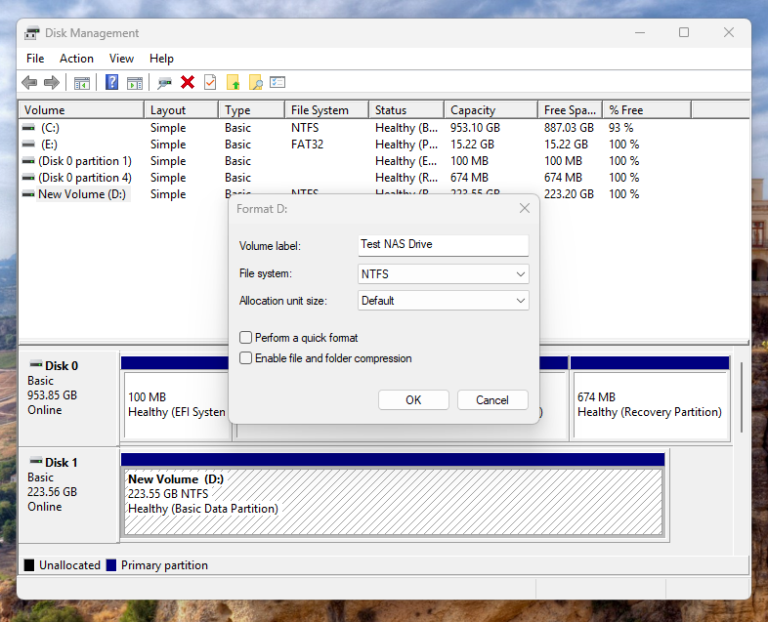Click OK in the Format dialog

pos(413,400)
